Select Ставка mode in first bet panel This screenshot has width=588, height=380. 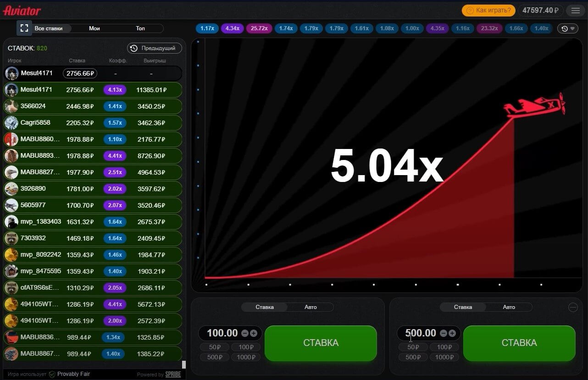pyautogui.click(x=265, y=307)
